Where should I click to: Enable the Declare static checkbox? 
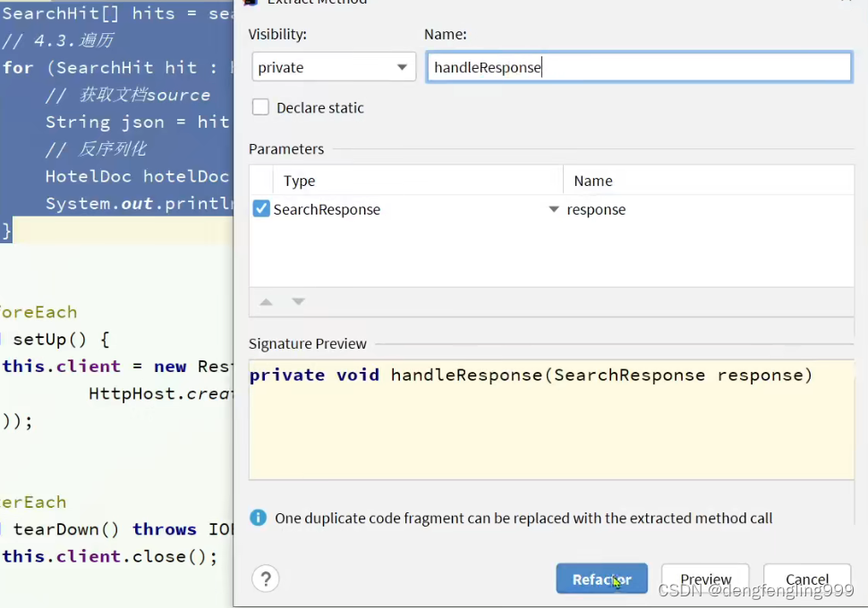(x=260, y=107)
